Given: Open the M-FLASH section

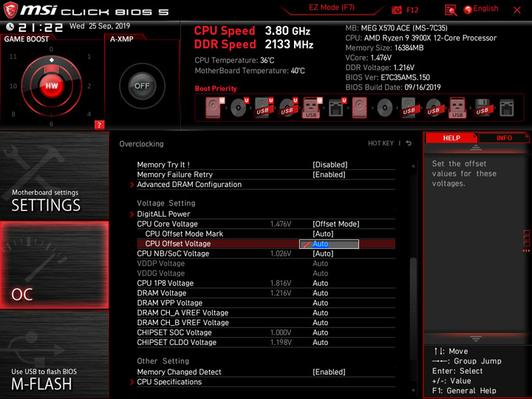Looking at the screenshot, I should pos(54,354).
